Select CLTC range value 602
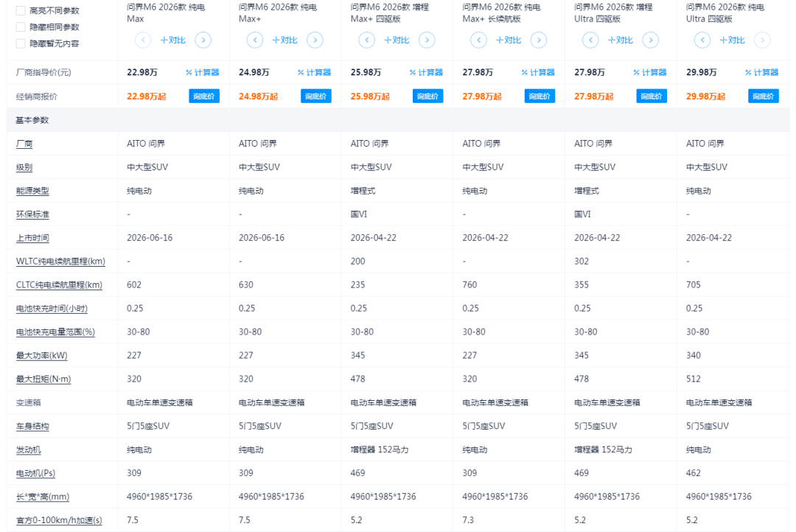This screenshot has width=796, height=532. (134, 284)
